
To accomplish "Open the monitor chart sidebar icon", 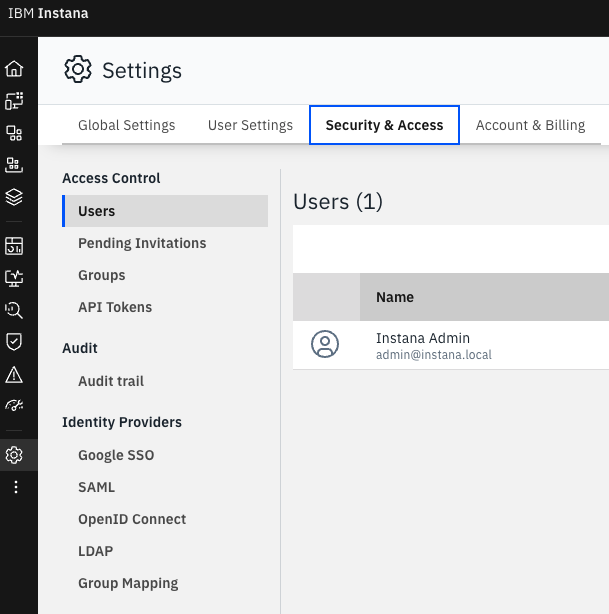I will click(x=14, y=278).
